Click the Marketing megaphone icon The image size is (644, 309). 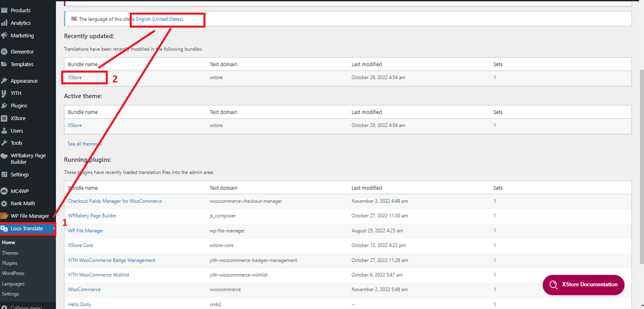5,36
